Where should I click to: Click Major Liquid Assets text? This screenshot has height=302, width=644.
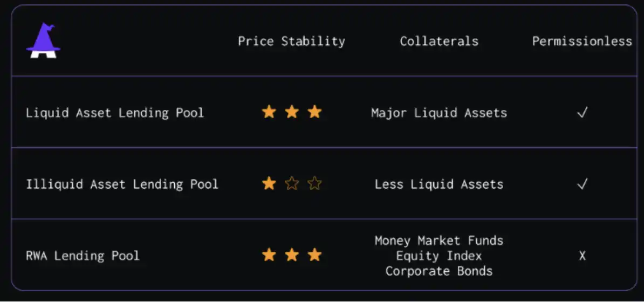click(x=439, y=113)
